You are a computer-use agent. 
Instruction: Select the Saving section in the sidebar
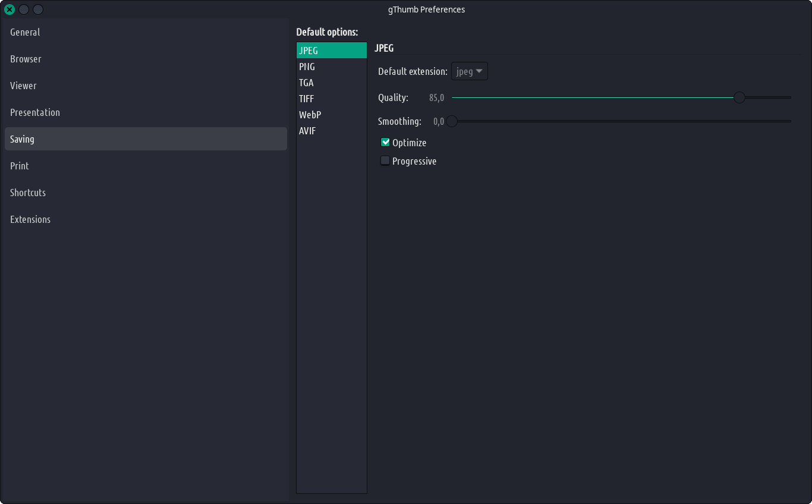point(146,139)
